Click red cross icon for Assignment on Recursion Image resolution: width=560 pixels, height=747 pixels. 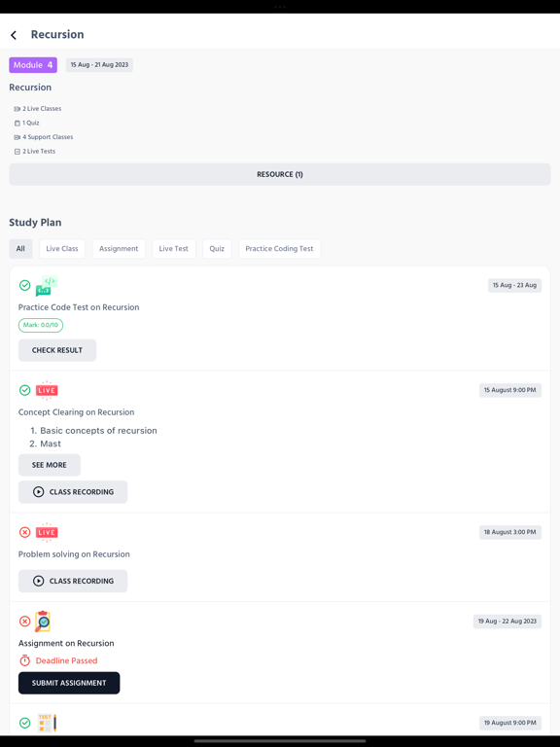(x=24, y=622)
